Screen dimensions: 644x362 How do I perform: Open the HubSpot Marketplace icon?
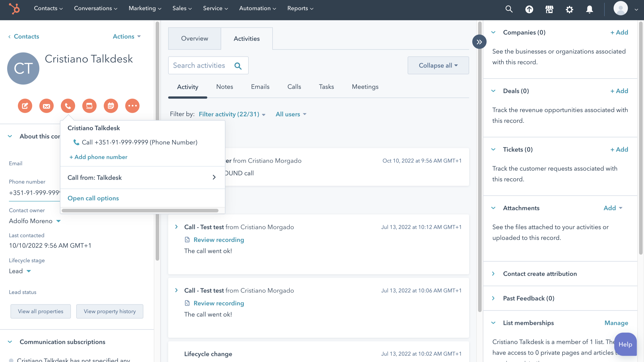point(549,9)
